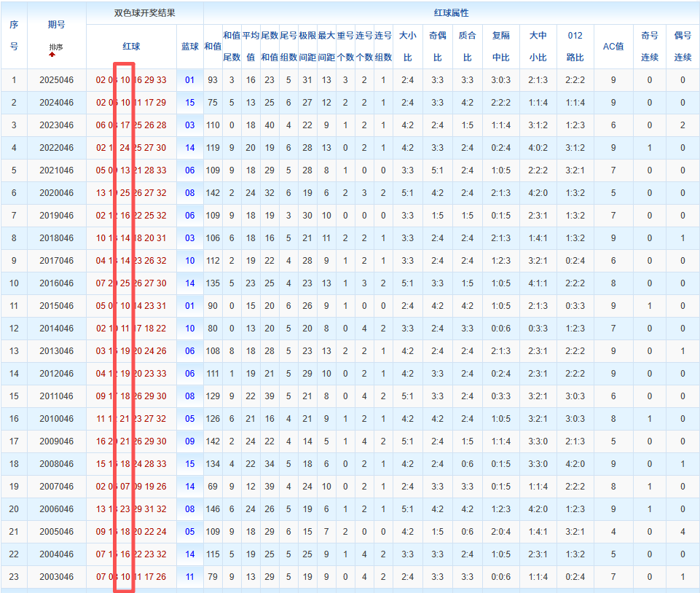Click blue ball 01 in row 2025046
Screen dimensions: 700x593
tap(189, 80)
